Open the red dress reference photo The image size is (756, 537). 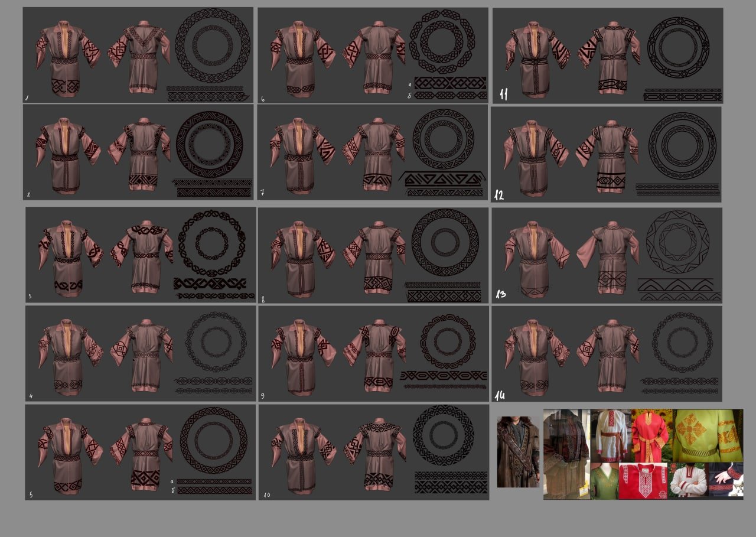[653, 435]
